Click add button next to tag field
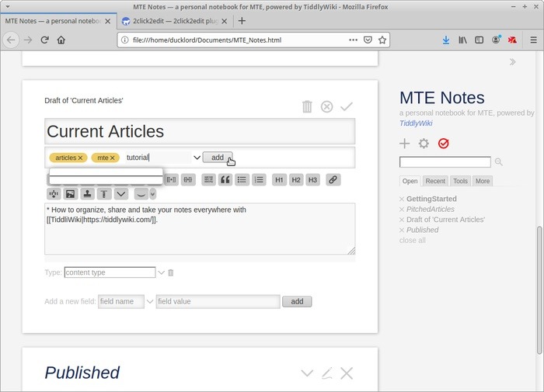Screen dimensions: 544x392 click(x=218, y=158)
